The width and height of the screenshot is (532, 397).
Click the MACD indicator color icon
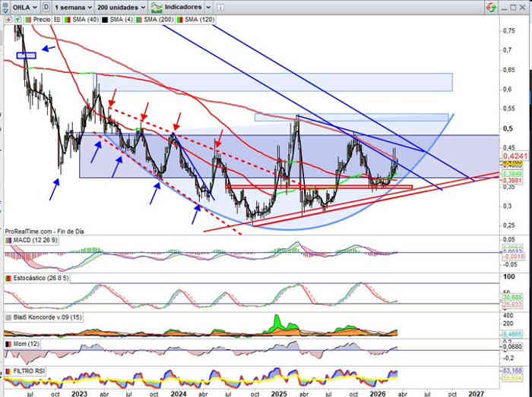pos(8,241)
